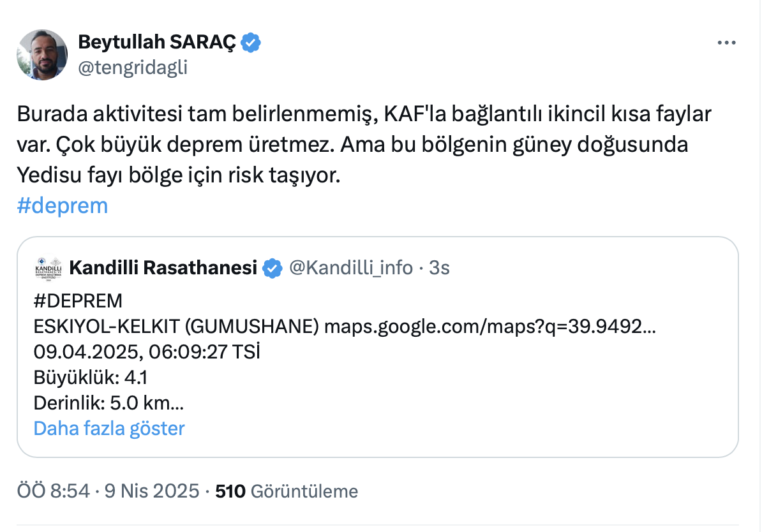This screenshot has height=532, width=762.
Task: Click the main tweet text about KAF faults
Action: pyautogui.click(x=364, y=145)
